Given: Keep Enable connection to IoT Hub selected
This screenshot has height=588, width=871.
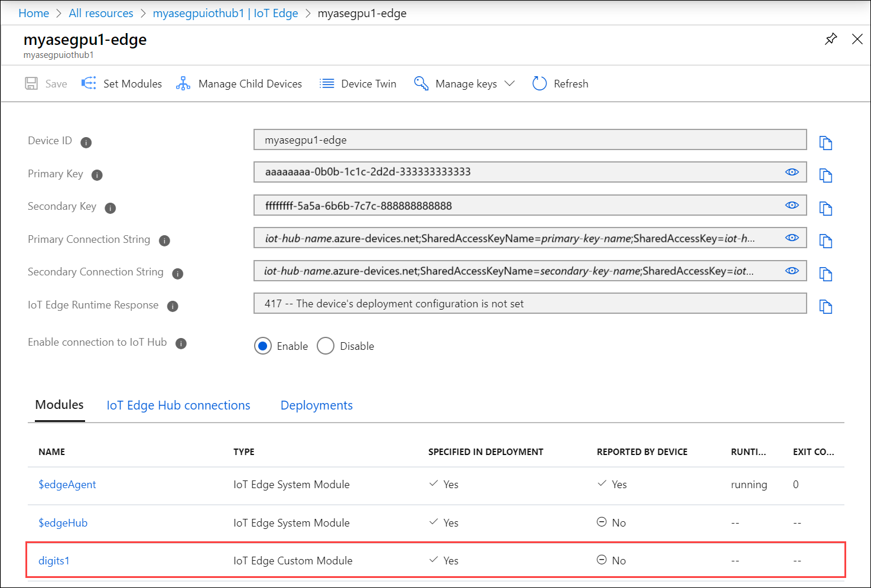Looking at the screenshot, I should click(263, 346).
